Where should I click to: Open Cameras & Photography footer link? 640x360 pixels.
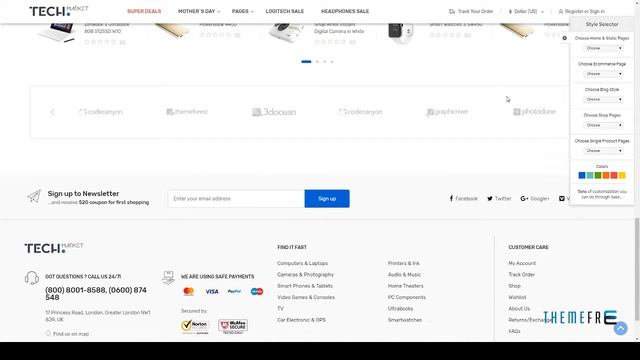pos(305,275)
